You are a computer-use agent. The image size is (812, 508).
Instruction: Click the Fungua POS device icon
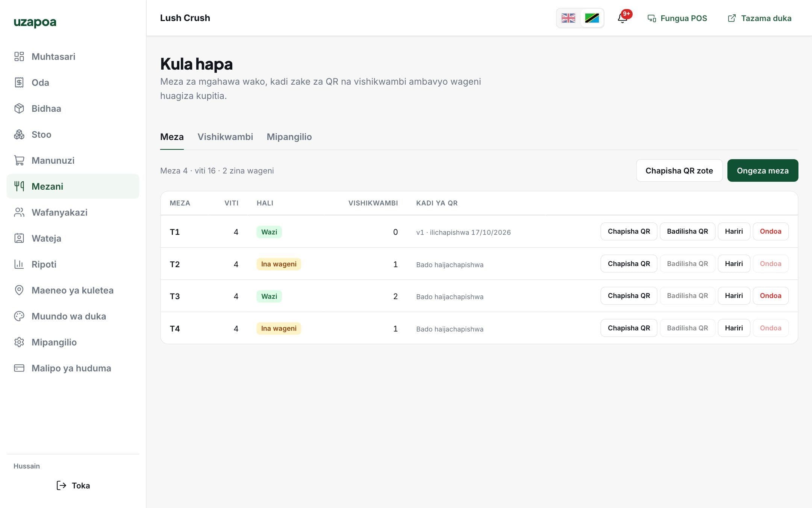[652, 18]
